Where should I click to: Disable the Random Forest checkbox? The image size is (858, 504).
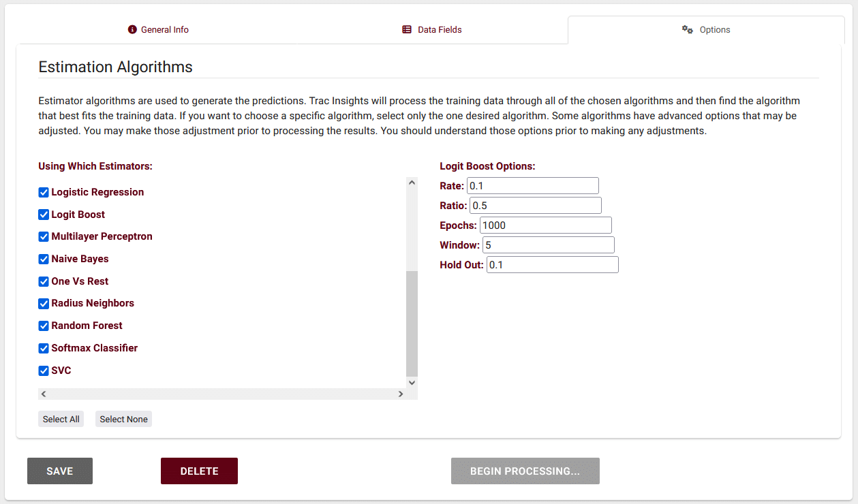[x=44, y=326]
